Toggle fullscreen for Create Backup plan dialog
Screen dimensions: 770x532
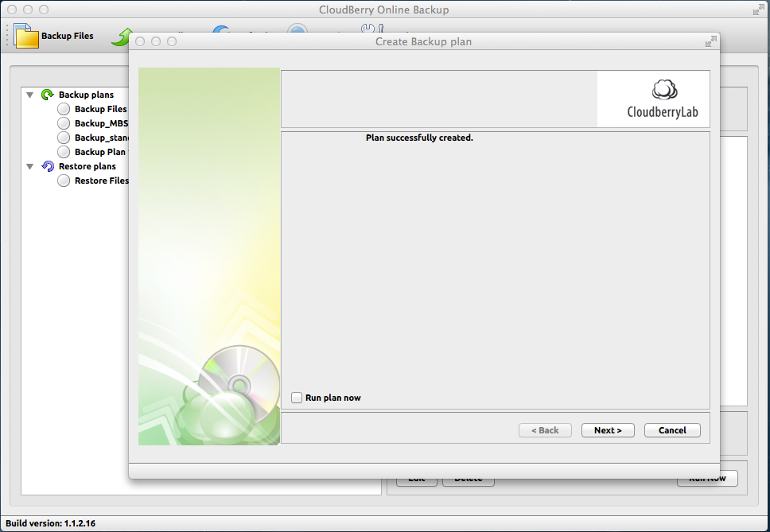point(710,41)
